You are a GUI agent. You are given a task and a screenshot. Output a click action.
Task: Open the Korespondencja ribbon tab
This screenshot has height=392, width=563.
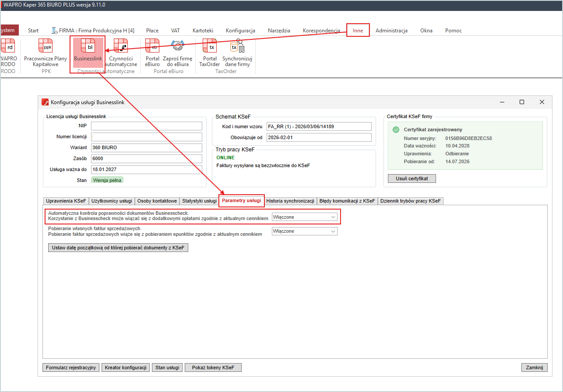pos(321,30)
